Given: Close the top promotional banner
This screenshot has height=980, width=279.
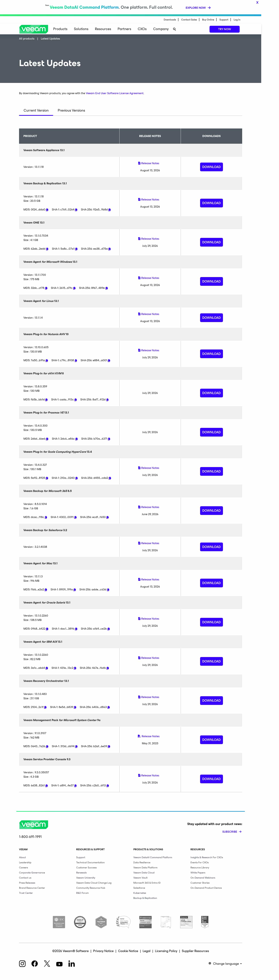Looking at the screenshot, I should pos(257,3).
